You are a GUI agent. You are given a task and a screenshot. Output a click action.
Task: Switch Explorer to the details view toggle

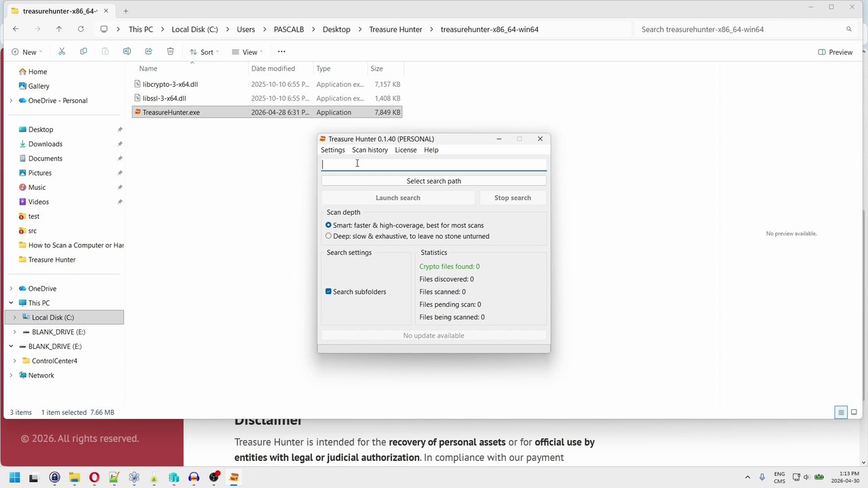coord(841,412)
